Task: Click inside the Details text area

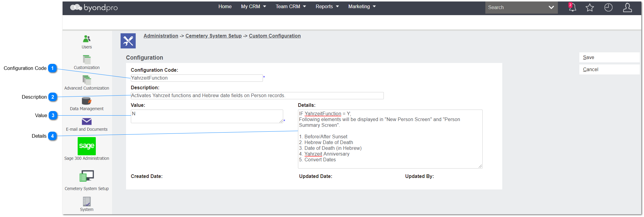Action: pos(390,139)
